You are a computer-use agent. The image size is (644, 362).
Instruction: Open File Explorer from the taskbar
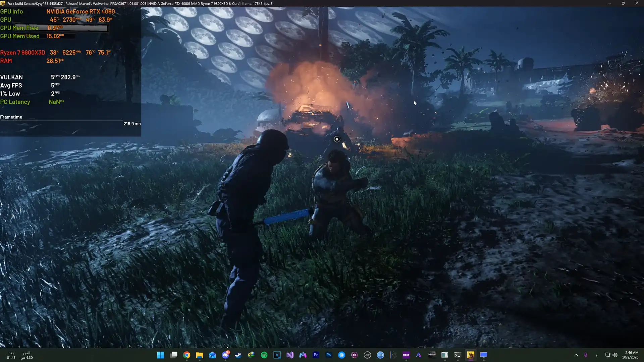click(x=200, y=355)
